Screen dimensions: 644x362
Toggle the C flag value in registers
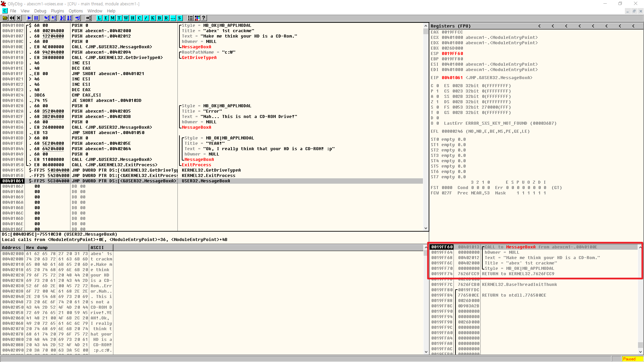[x=437, y=86]
